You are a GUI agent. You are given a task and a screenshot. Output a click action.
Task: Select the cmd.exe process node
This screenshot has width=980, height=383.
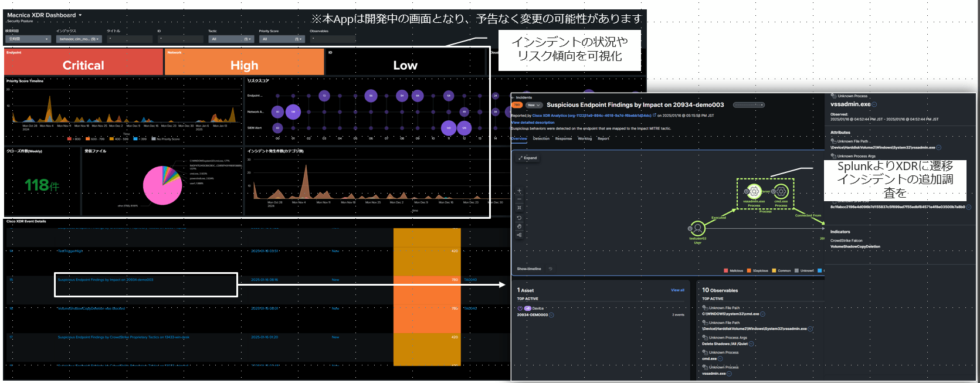click(781, 191)
